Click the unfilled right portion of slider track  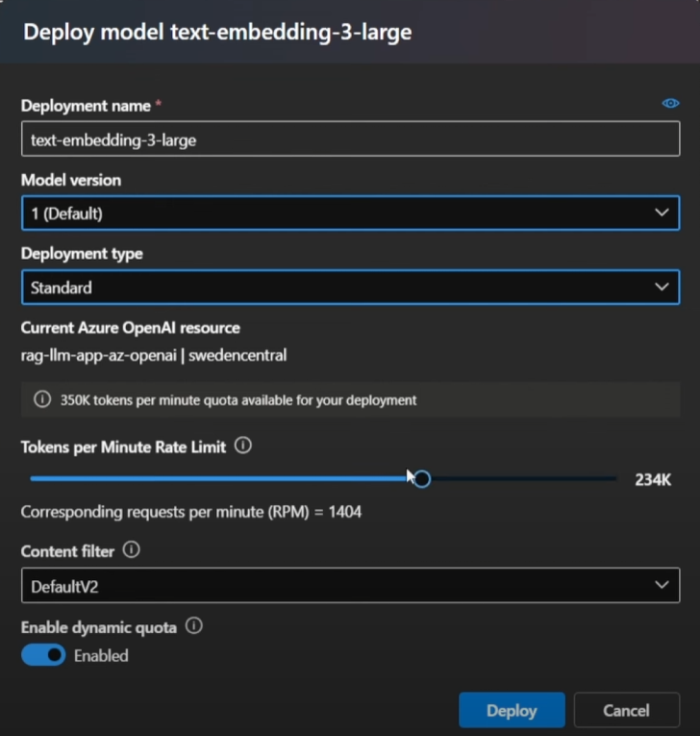point(524,479)
